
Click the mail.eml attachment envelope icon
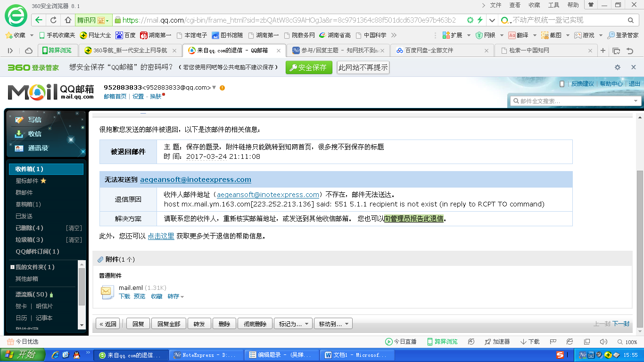[107, 292]
